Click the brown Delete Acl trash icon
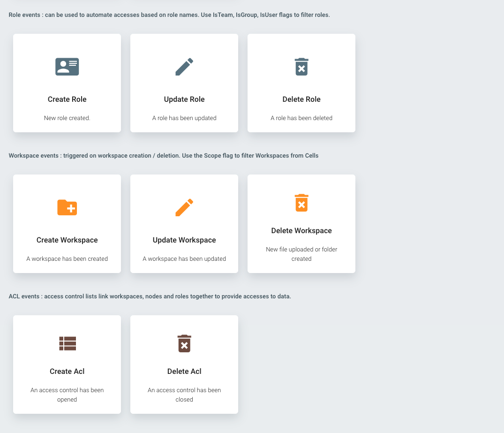This screenshot has width=504, height=433. (184, 343)
